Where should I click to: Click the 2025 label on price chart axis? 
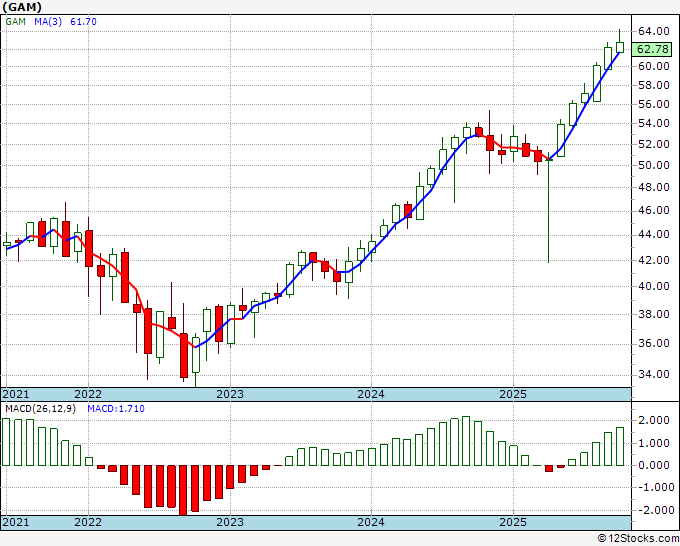click(x=513, y=394)
